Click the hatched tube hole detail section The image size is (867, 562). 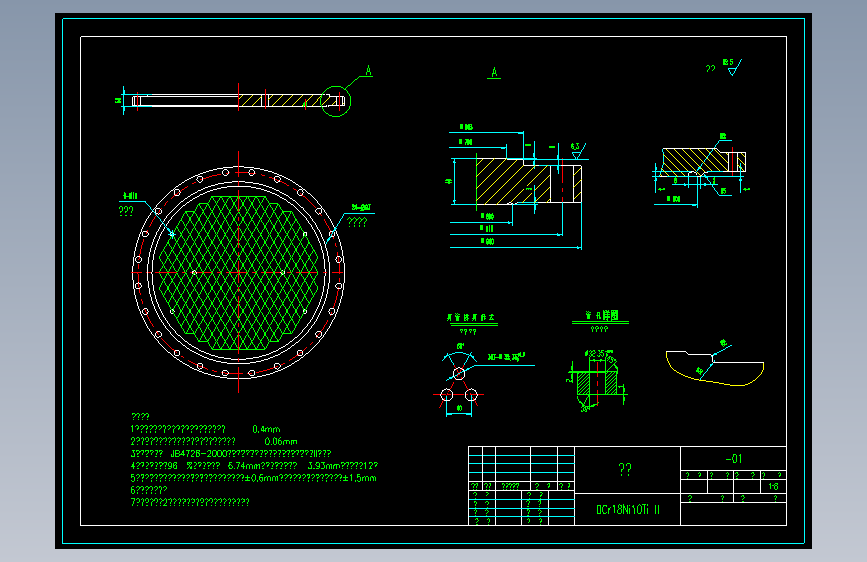coord(597,382)
